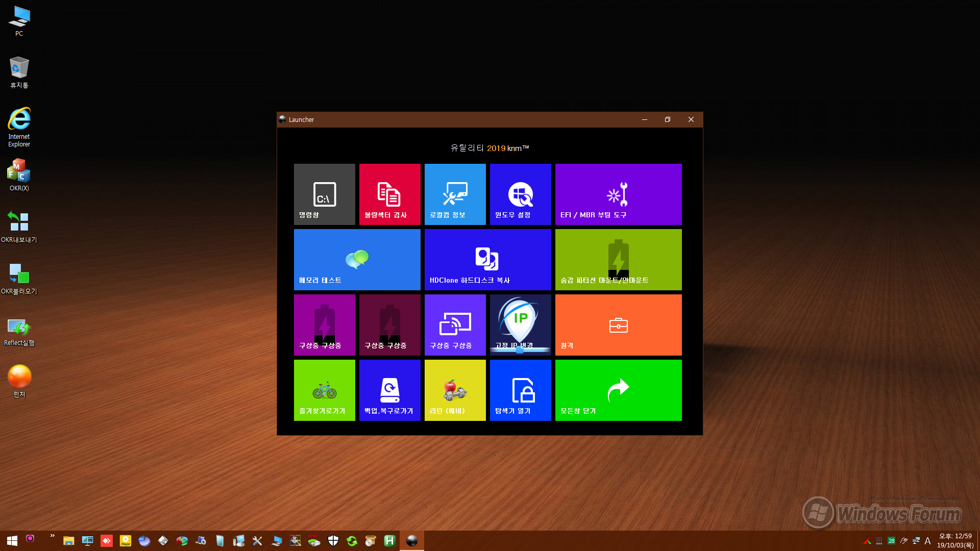Open 백업.복구로가기 tile
This screenshot has height=551, width=980.
point(389,390)
